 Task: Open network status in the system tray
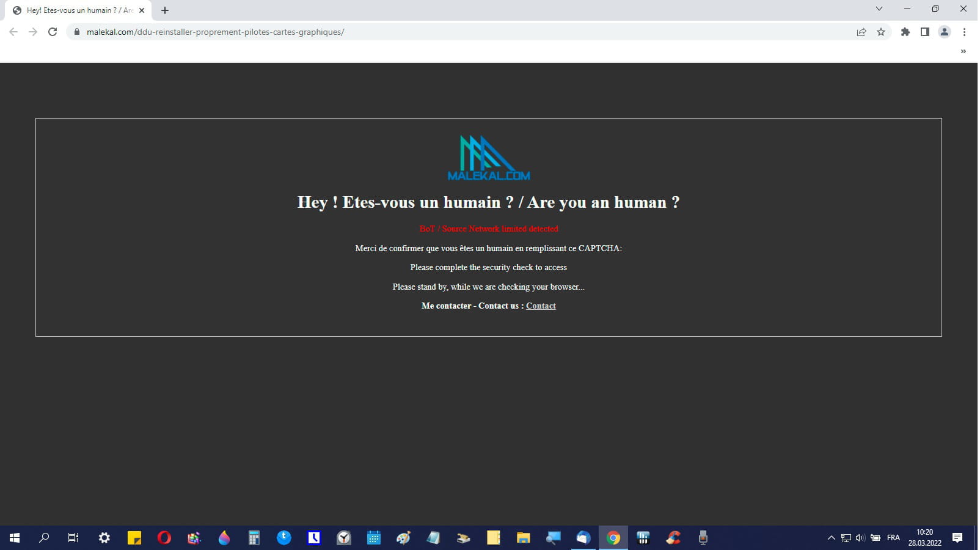click(x=846, y=538)
